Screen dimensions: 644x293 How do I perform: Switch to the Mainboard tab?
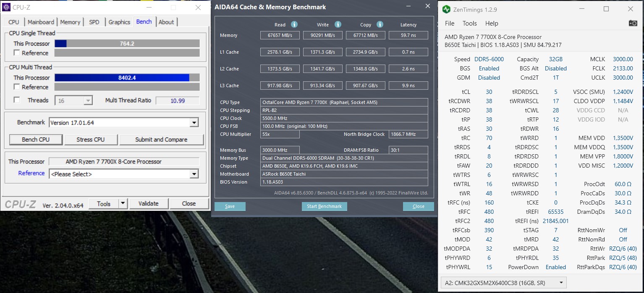[x=41, y=22]
